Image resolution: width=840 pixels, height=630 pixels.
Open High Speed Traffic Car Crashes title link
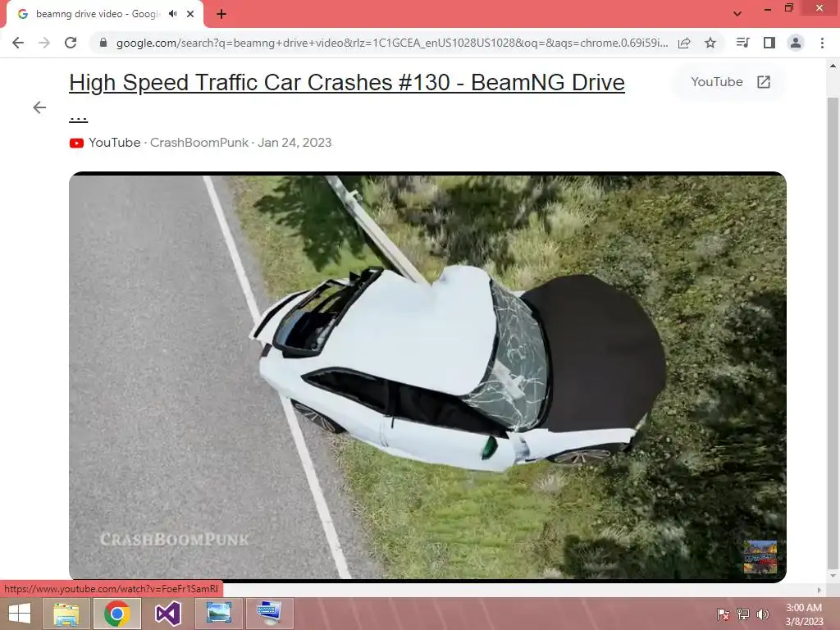point(347,83)
